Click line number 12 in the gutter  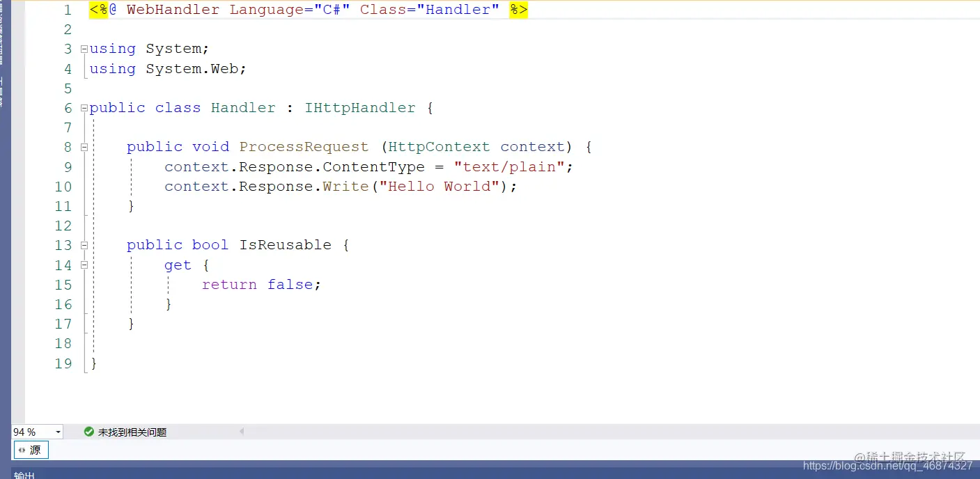pos(63,226)
